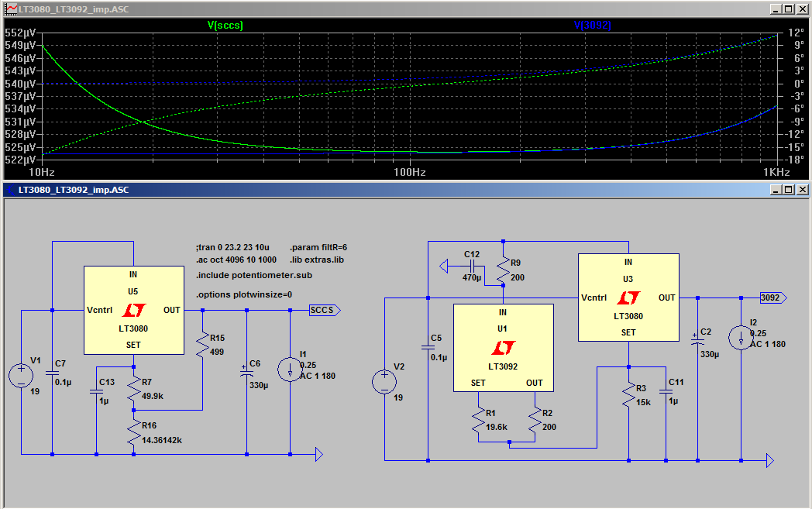812x509 pixels.
Task: Click the ground flag of the left circuit
Action: [319, 455]
